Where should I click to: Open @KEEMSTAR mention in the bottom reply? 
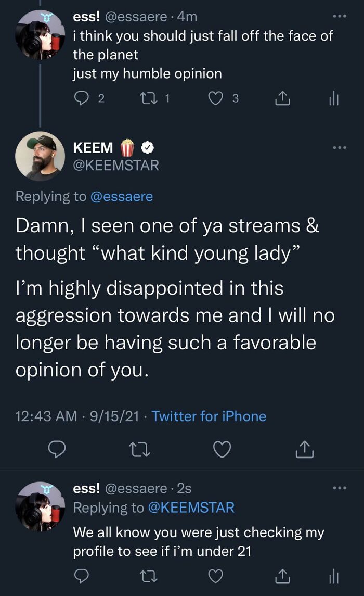(191, 508)
